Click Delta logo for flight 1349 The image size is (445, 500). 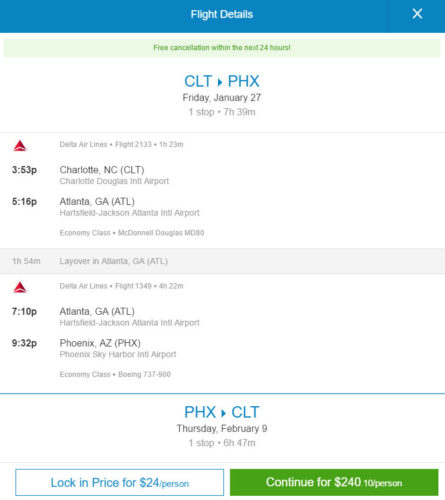click(20, 287)
